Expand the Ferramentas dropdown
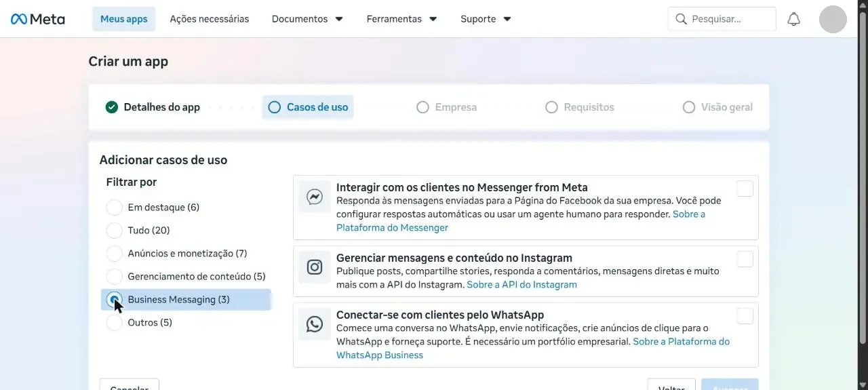This screenshot has height=390, width=868. click(x=401, y=19)
